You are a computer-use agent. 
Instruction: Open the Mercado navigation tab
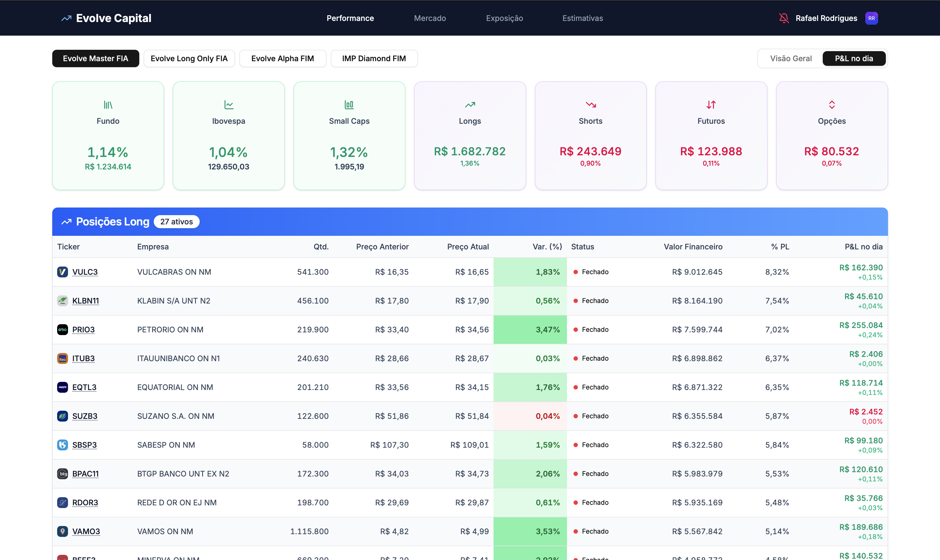430,18
